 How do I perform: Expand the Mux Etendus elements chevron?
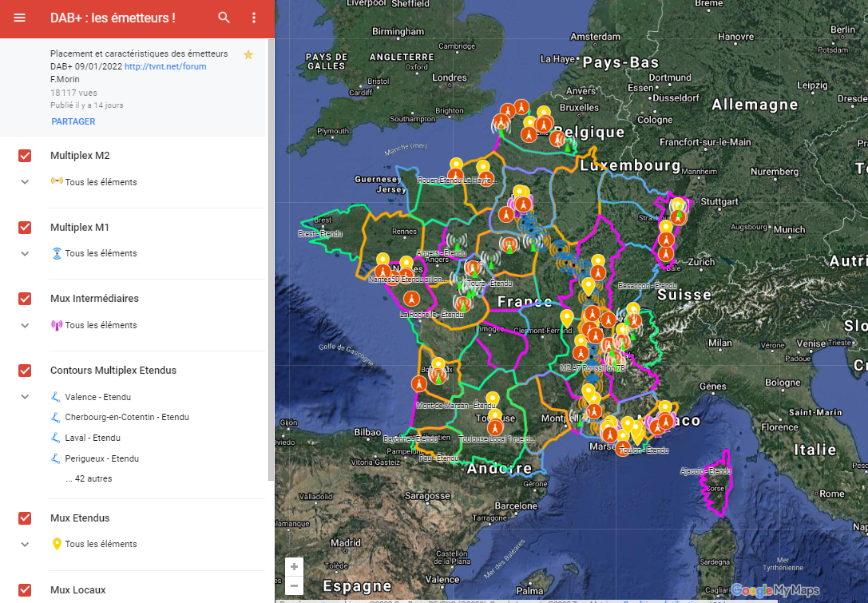pos(25,545)
